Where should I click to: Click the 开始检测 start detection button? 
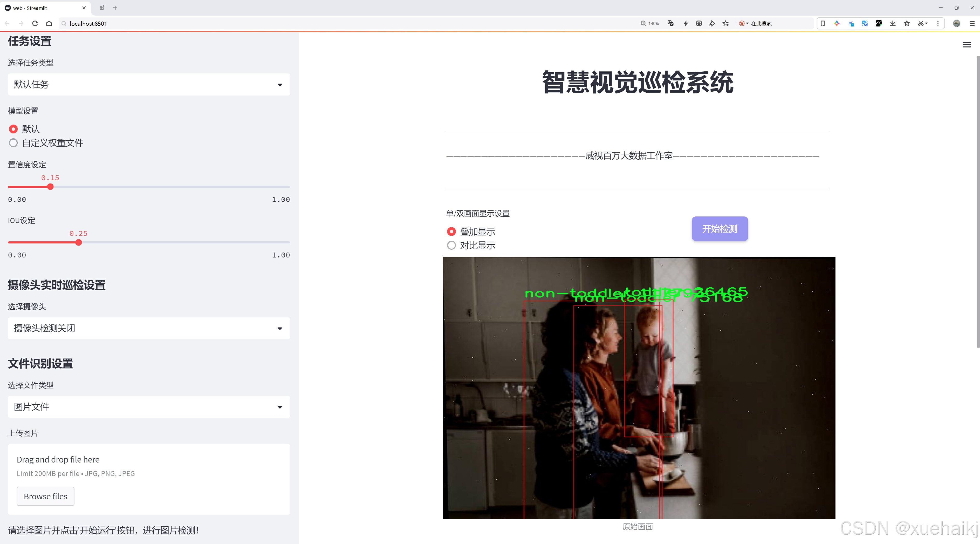[720, 229]
